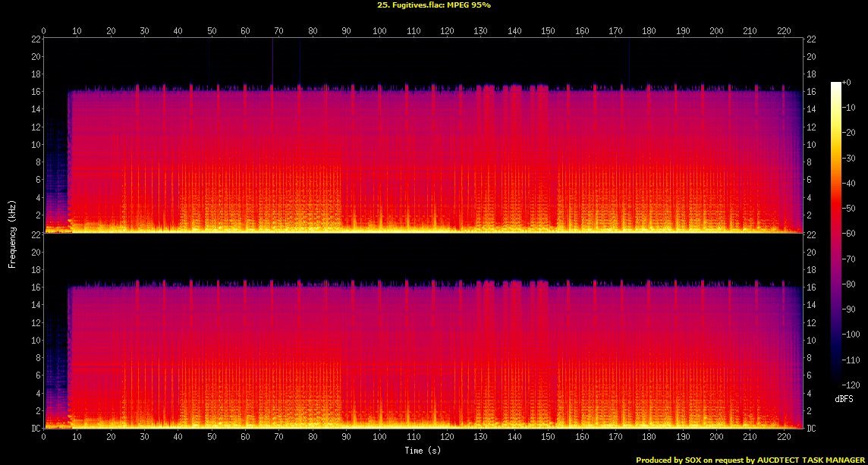Click the title "25. Fugitives.flac: MPEG 95%"
The height and width of the screenshot is (465, 868).
coord(433,5)
